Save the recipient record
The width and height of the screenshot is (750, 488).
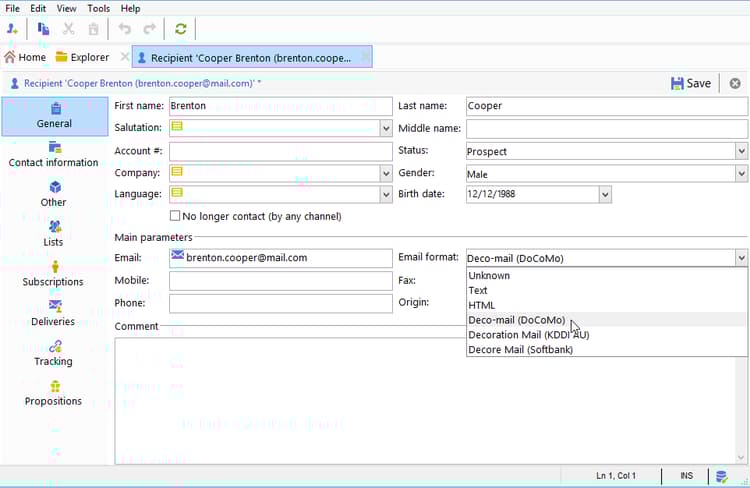pyautogui.click(x=691, y=83)
